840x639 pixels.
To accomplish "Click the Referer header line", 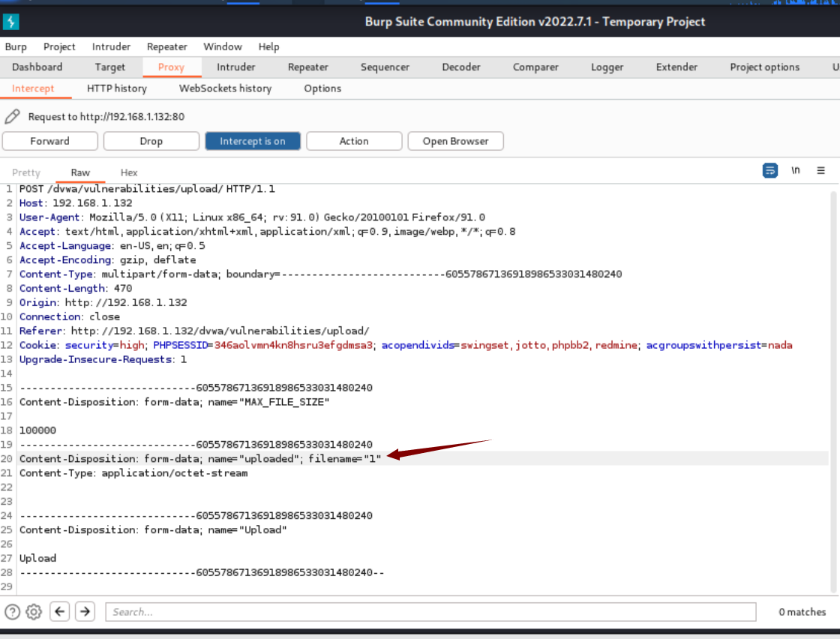I will click(x=194, y=331).
